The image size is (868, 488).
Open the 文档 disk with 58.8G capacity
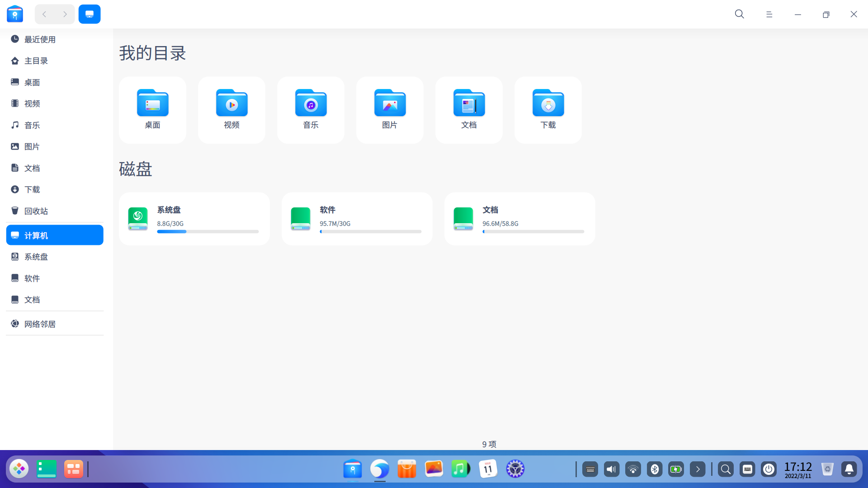(x=519, y=219)
